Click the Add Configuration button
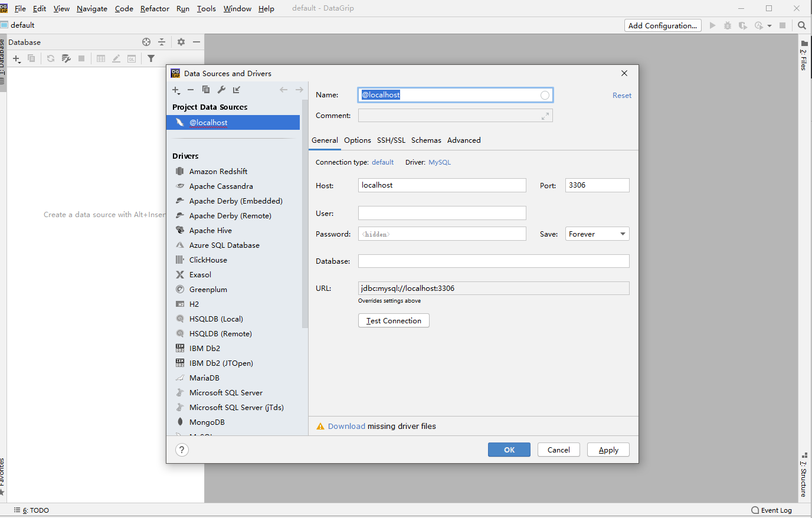The height and width of the screenshot is (518, 812). [x=663, y=25]
